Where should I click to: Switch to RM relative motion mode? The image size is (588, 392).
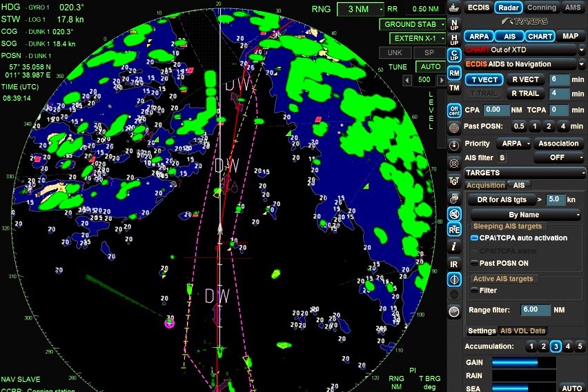click(454, 72)
